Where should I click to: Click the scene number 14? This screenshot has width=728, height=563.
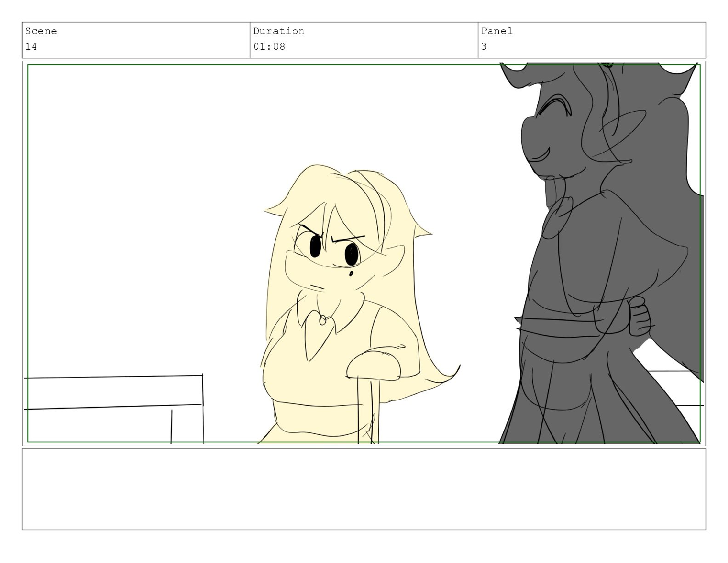pos(31,46)
